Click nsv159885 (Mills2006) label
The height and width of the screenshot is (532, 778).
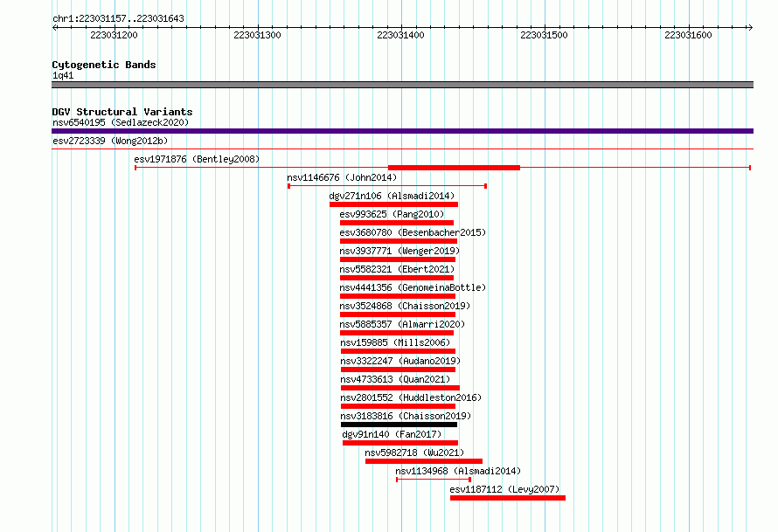395,342
